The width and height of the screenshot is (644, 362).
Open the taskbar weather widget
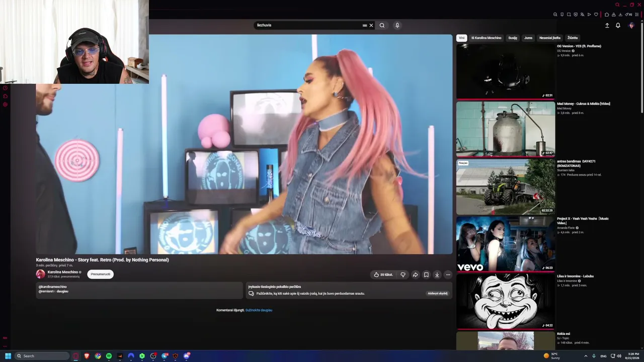coord(552,356)
